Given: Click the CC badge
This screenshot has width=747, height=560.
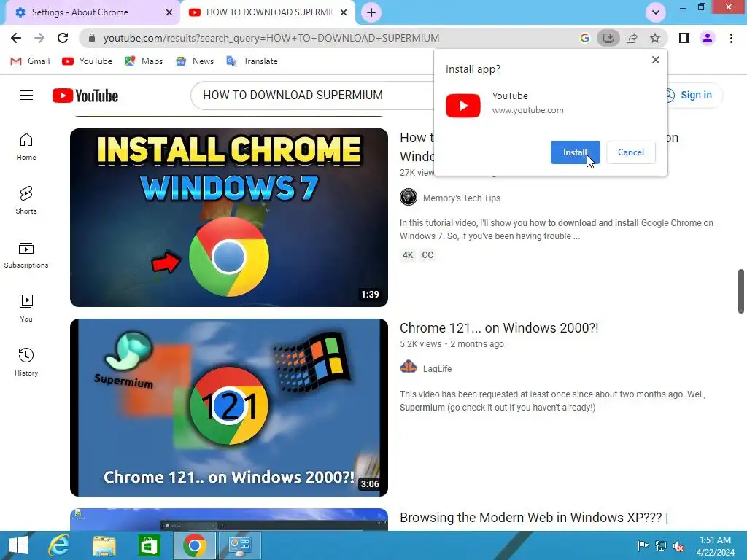Looking at the screenshot, I should point(427,255).
